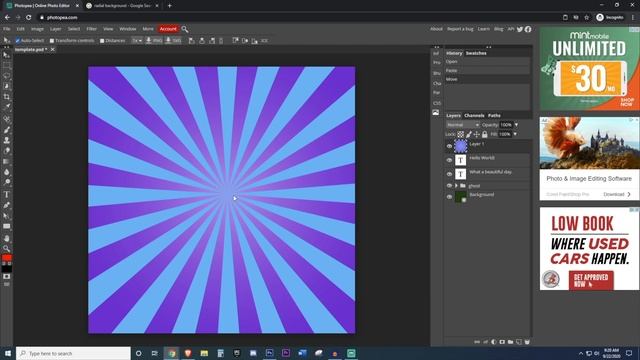The image size is (640, 360).
Task: Select the Gradient tool
Action: pos(7,162)
